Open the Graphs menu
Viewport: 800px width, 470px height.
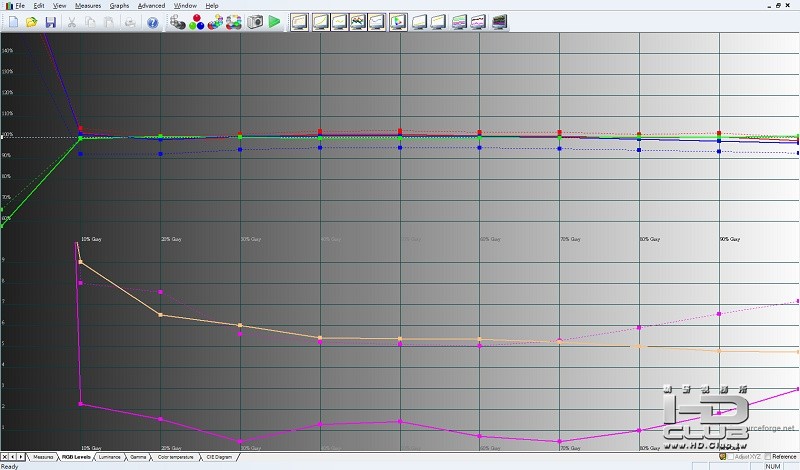[119, 6]
